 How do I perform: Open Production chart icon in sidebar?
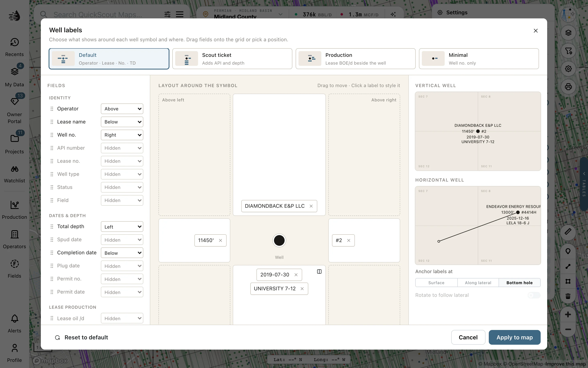pos(14,205)
